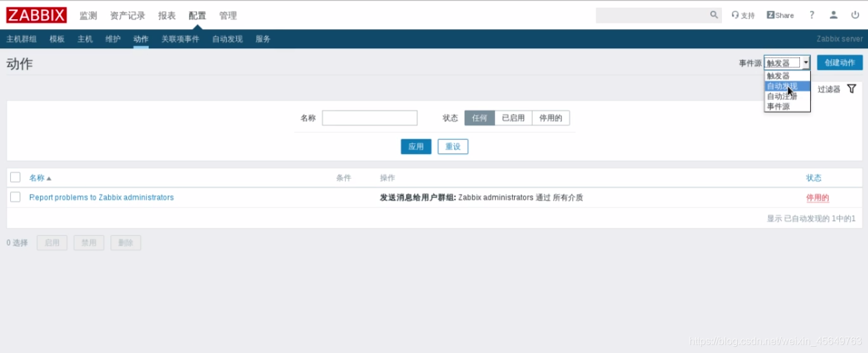Go to the 模板 submenu
The width and height of the screenshot is (868, 353).
[57, 39]
